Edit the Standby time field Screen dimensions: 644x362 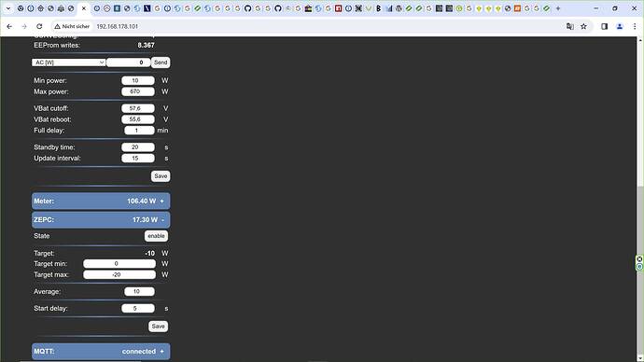(x=138, y=146)
